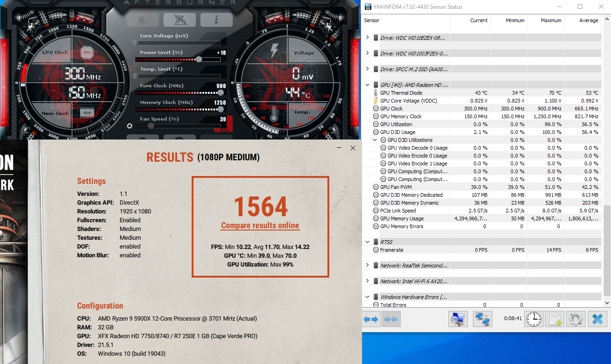
Task: Click the monitor with magnifier icon in HWiNFO
Action: [458, 319]
